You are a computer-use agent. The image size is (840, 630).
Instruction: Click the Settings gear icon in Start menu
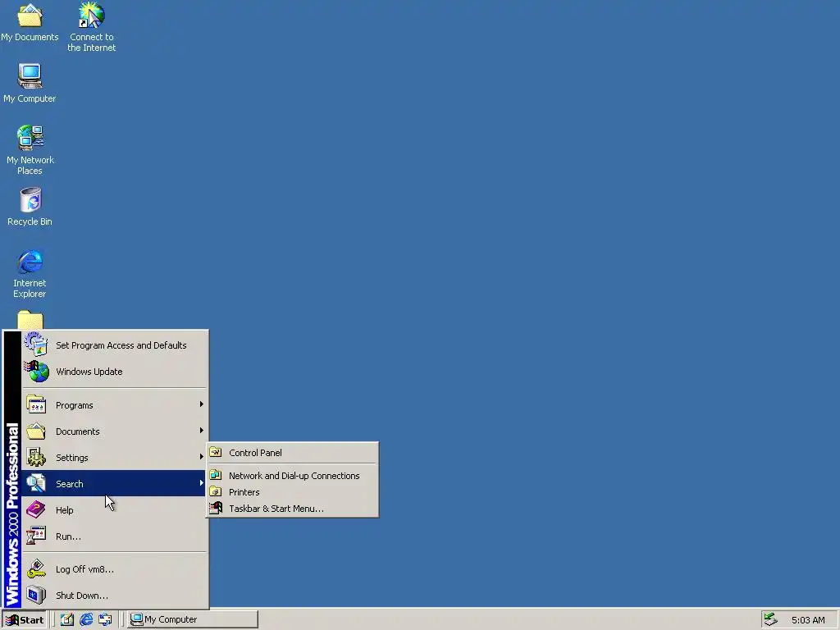coord(36,458)
